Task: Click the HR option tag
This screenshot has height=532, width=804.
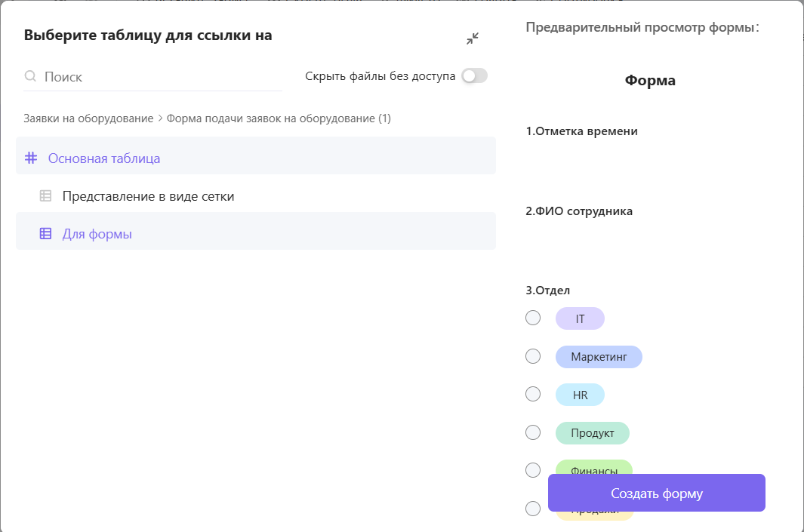Action: 580,395
